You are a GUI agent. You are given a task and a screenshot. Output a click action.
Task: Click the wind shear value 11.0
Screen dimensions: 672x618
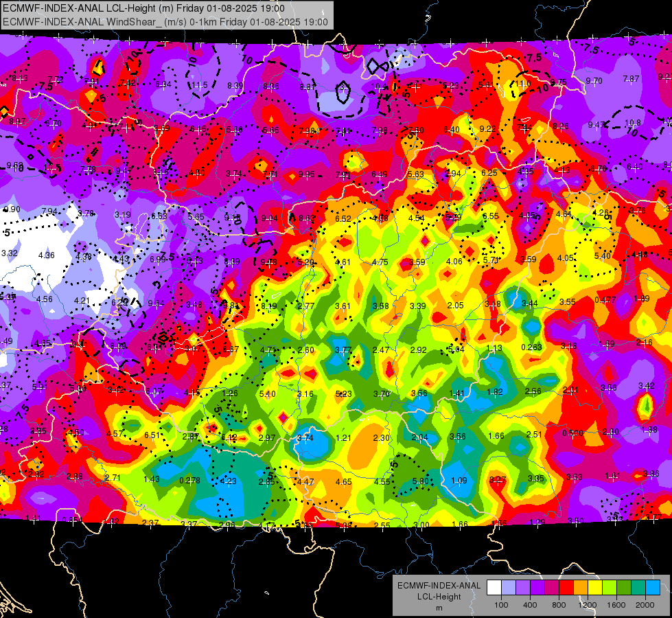[x=523, y=83]
